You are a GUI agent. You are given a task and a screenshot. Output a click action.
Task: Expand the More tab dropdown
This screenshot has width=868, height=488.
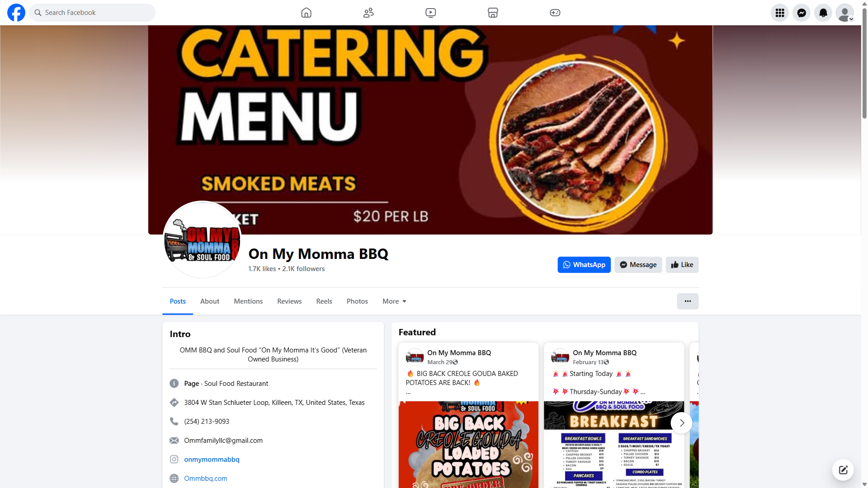394,301
